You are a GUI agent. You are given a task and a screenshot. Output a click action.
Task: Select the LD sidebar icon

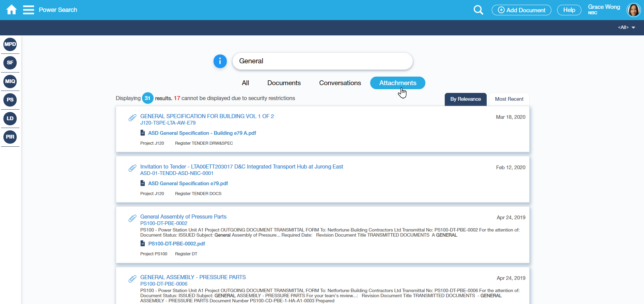coord(10,118)
